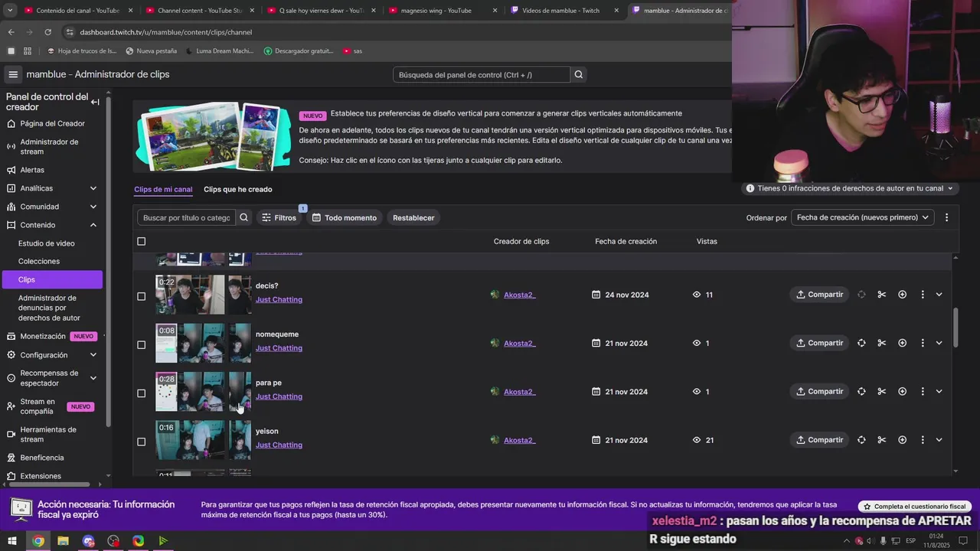
Task: Edit the 'para pe' clip with scissors icon
Action: (882, 392)
